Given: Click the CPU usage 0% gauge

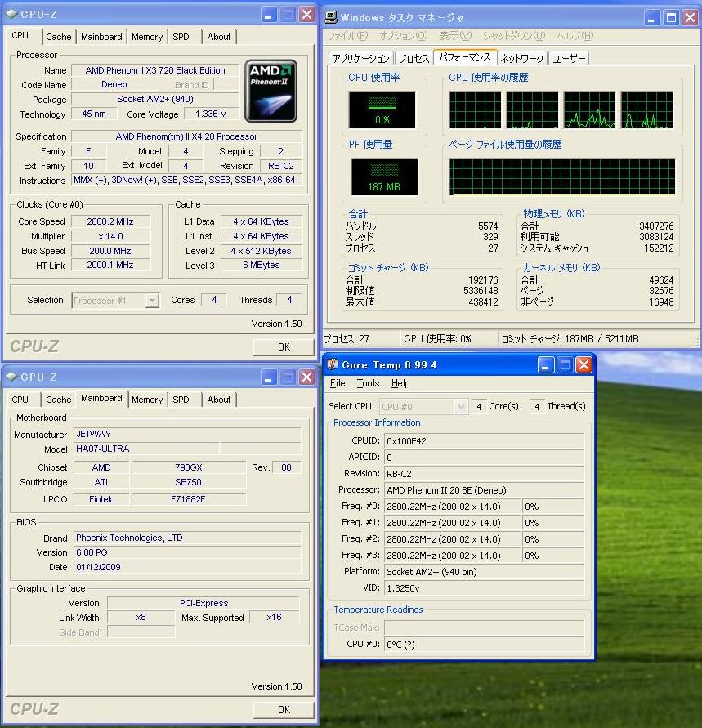Looking at the screenshot, I should click(382, 109).
